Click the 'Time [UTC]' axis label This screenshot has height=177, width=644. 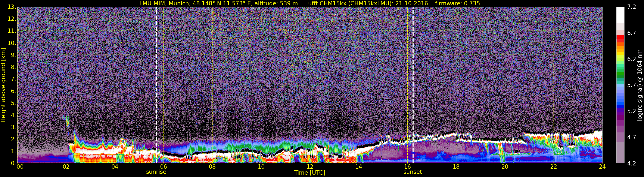pyautogui.click(x=310, y=173)
